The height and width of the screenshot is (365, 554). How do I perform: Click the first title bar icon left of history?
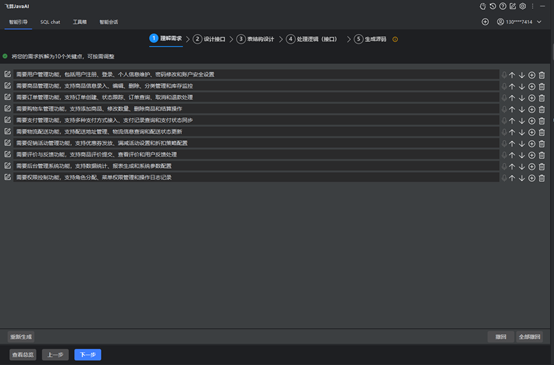pyautogui.click(x=483, y=6)
